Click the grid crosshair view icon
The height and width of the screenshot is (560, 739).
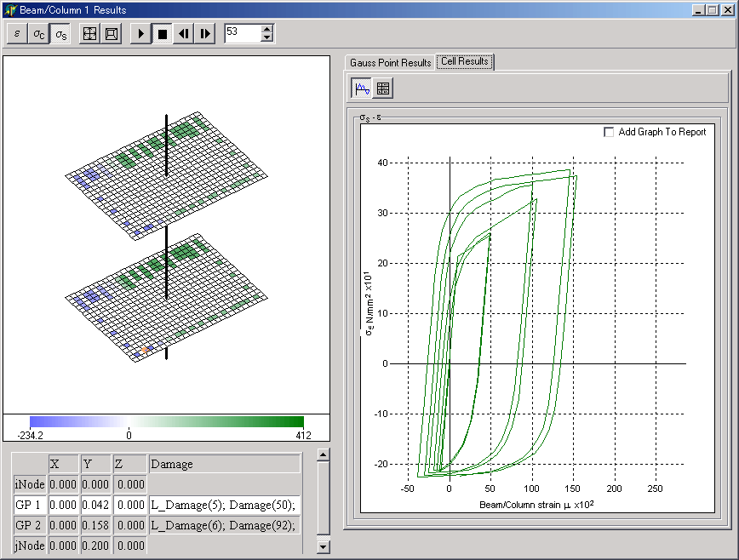pos(89,34)
